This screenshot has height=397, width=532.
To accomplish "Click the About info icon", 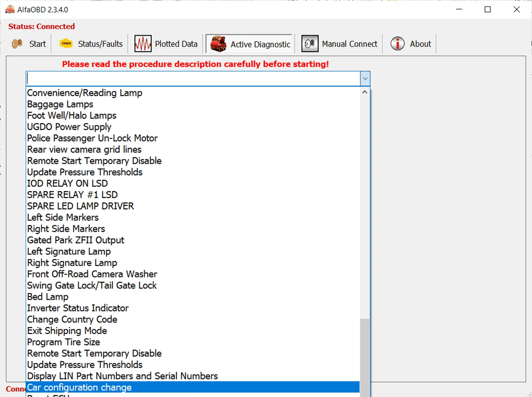I will [x=397, y=44].
